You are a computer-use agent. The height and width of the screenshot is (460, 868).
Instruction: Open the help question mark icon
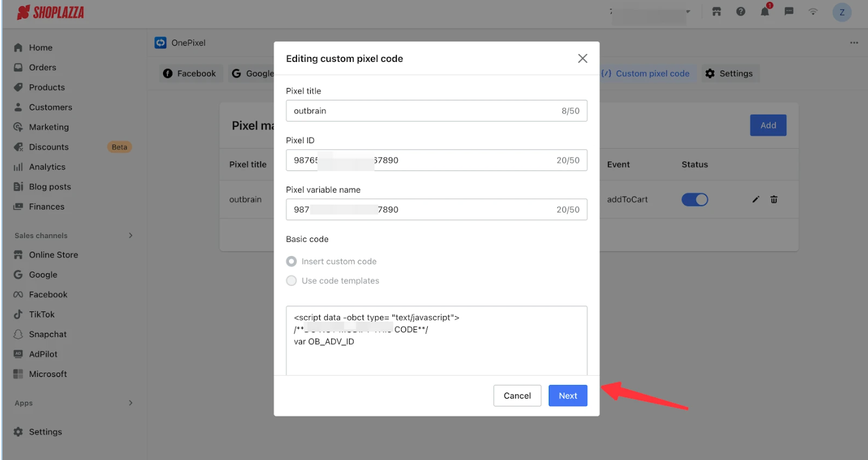pos(740,12)
